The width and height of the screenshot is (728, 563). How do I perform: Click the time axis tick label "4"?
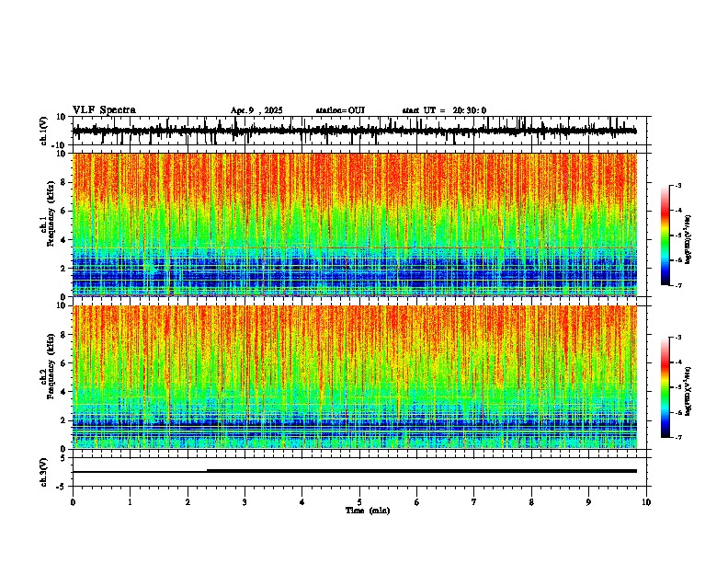point(302,502)
